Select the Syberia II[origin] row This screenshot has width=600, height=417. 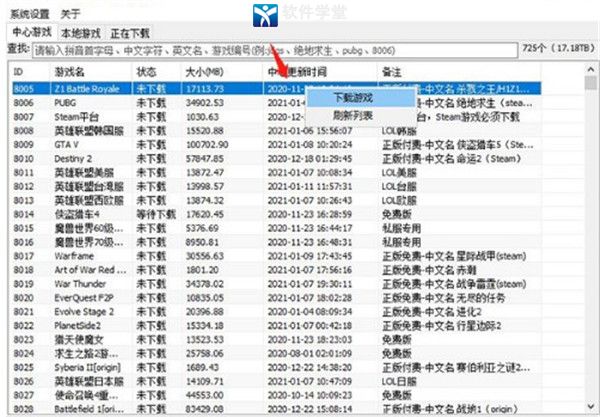(x=276, y=368)
